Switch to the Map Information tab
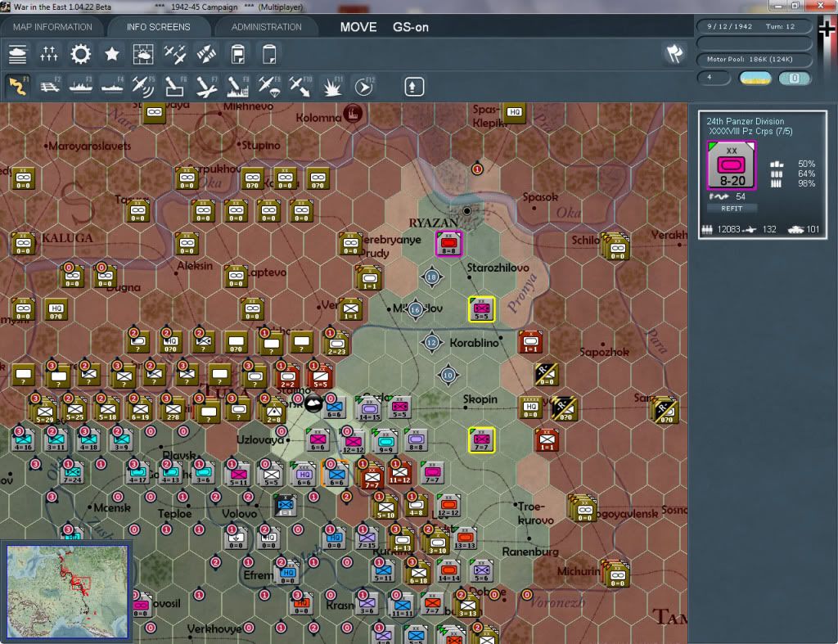Image resolution: width=838 pixels, height=644 pixels. 52,27
